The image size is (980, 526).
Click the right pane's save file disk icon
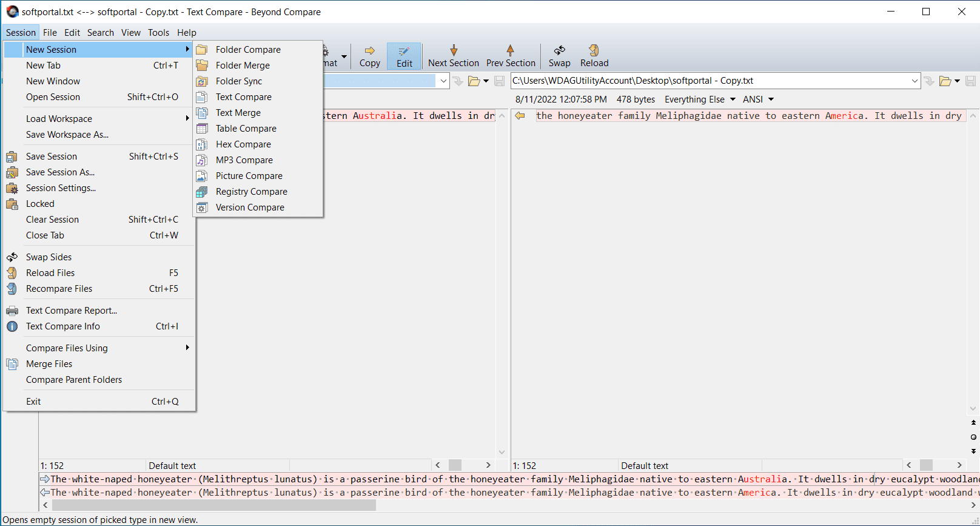click(x=970, y=81)
